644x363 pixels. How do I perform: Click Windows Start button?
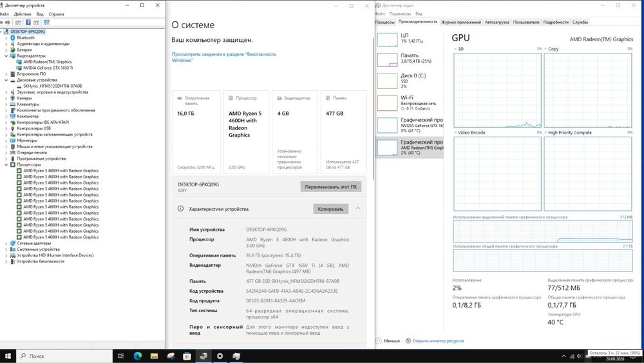click(8, 356)
